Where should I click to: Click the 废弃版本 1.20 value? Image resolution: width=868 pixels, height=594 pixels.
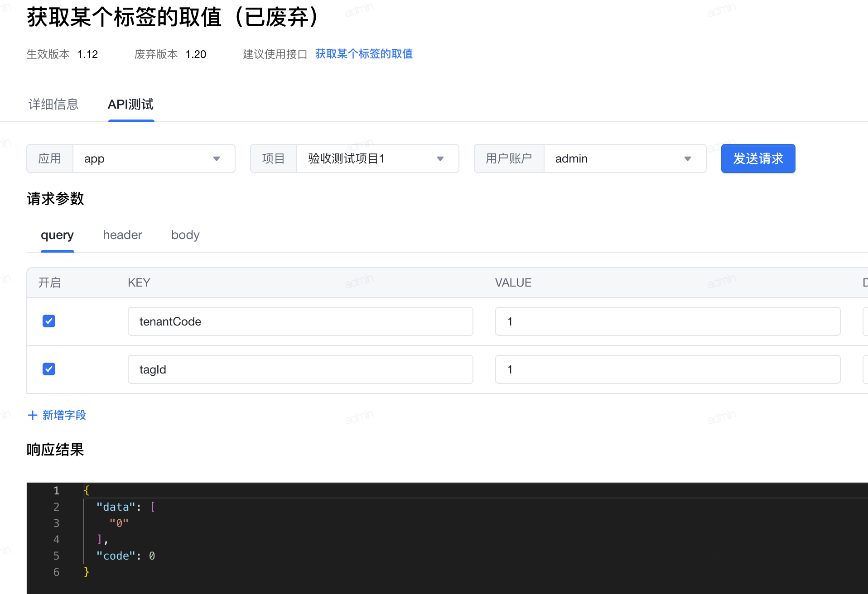(196, 54)
